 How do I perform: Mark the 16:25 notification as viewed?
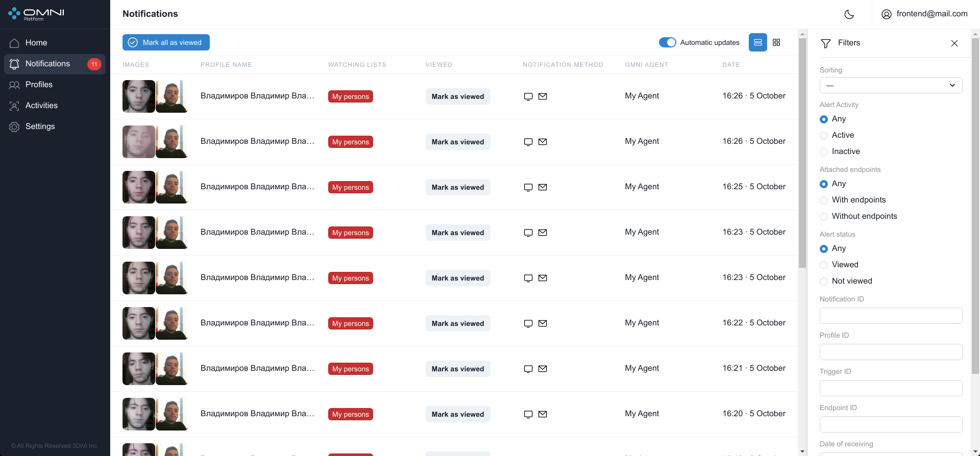coord(457,187)
